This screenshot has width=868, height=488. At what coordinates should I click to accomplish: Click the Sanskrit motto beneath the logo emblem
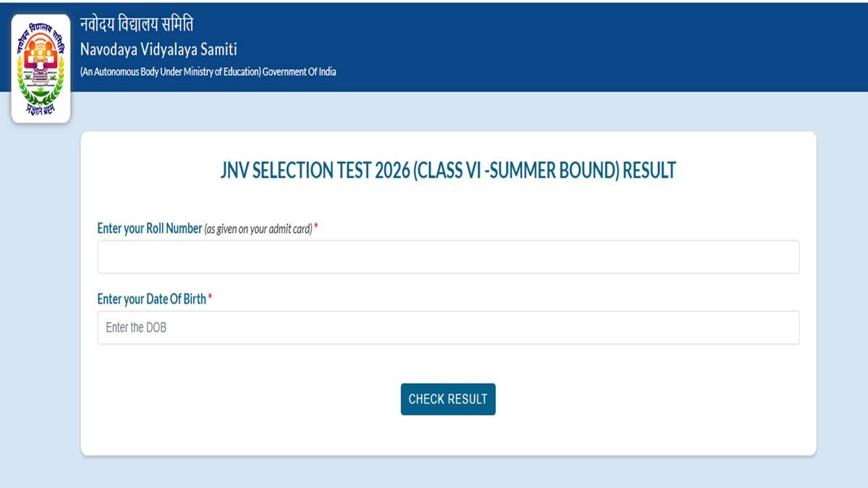[41, 110]
